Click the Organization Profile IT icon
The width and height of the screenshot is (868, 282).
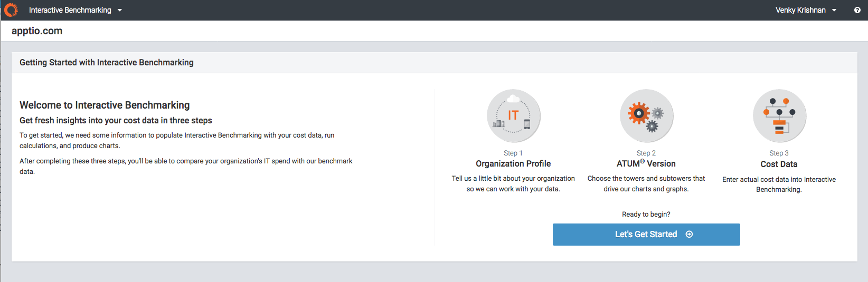click(x=513, y=116)
